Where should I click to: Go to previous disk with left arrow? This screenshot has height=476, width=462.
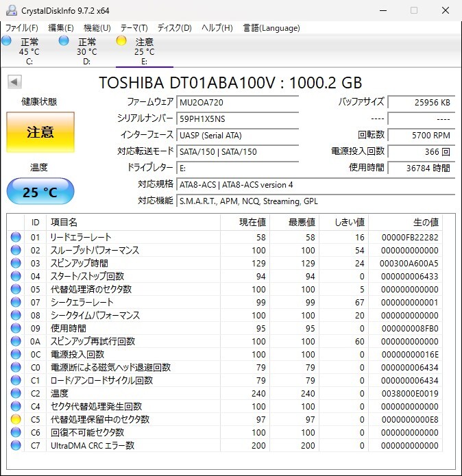pyautogui.click(x=14, y=82)
